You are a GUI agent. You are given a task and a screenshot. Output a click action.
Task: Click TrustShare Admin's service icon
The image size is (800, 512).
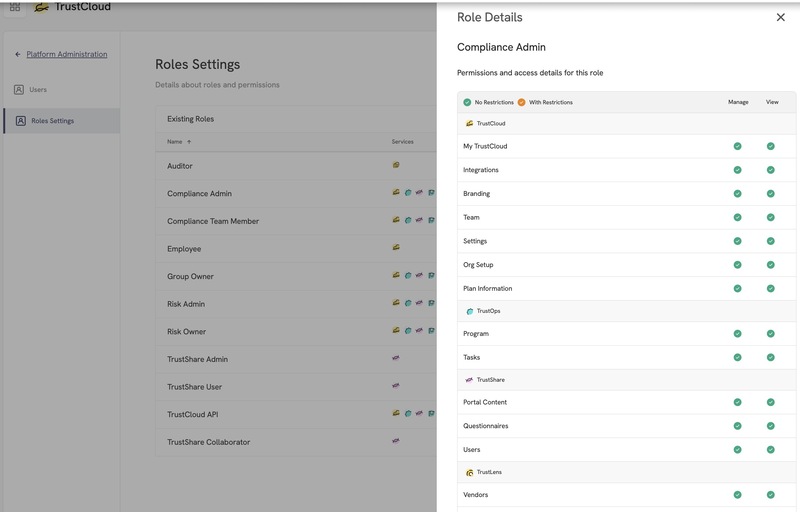click(396, 358)
